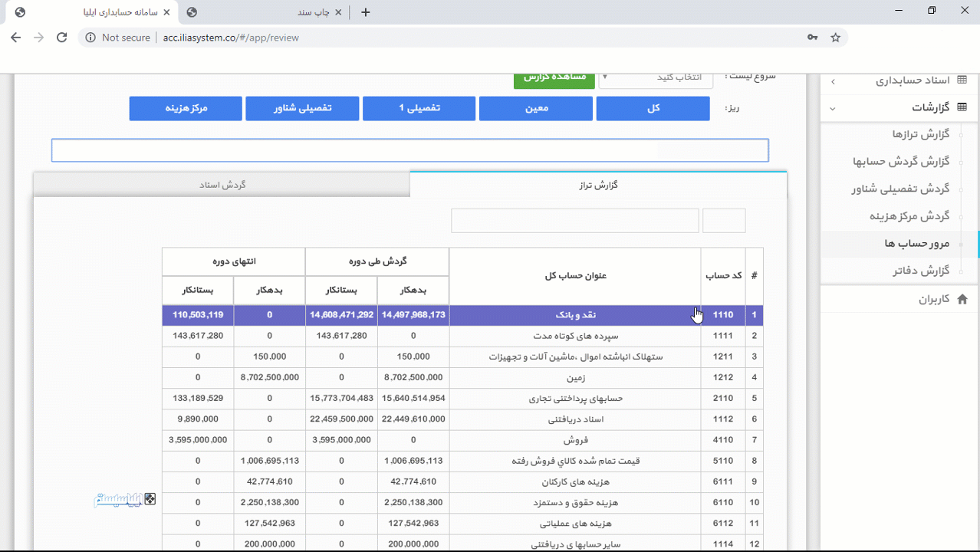Click the green مشاهده گزارش button
The width and height of the screenshot is (980, 552).
[x=554, y=78]
